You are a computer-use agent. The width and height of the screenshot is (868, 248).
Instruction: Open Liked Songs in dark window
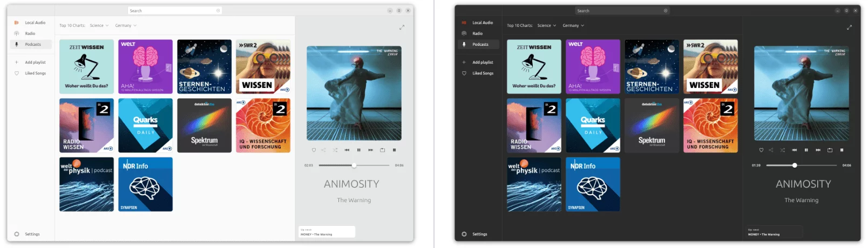[x=478, y=73]
